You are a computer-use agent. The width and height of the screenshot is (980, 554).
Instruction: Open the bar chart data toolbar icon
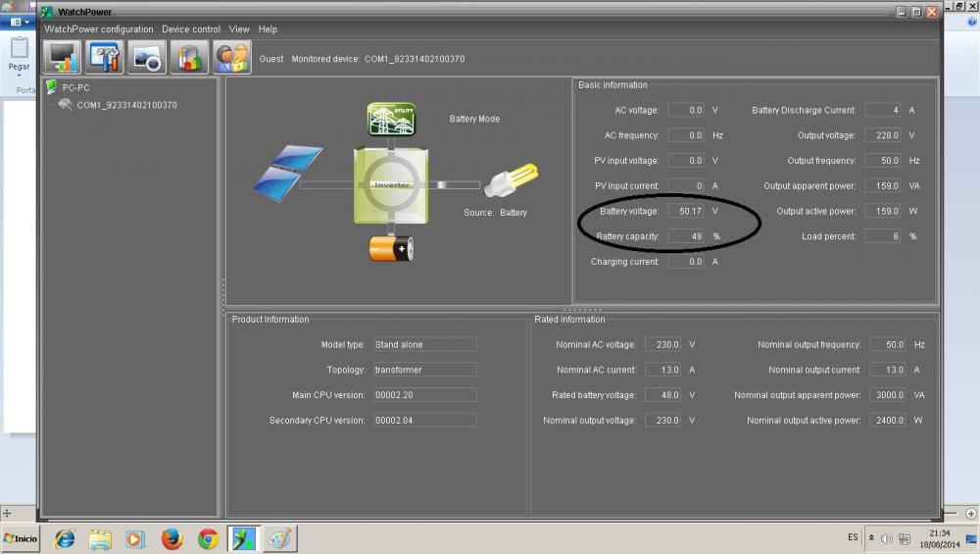pos(189,58)
